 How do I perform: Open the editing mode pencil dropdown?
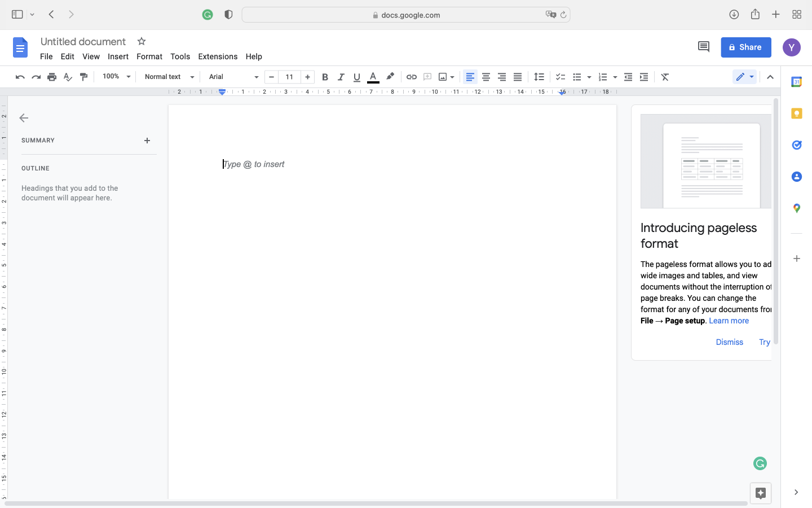pos(744,77)
